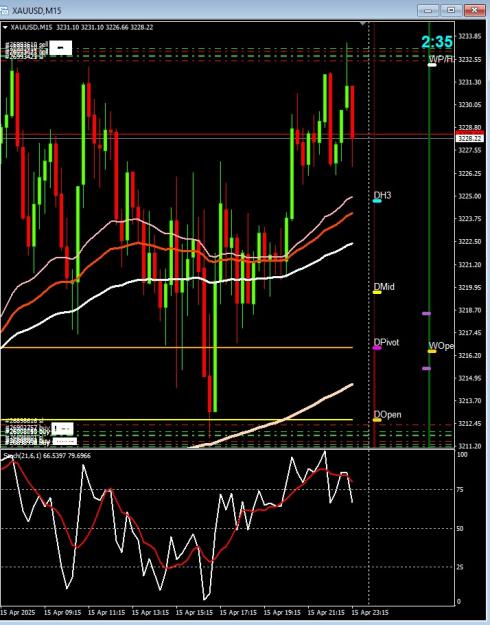Minimize the XAUUSD,M15 chart window
Screen dimensions: 490x625
428,10
